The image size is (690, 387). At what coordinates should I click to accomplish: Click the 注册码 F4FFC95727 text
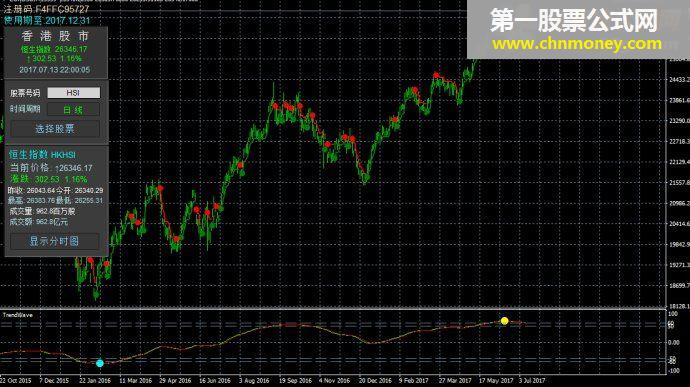[x=46, y=9]
